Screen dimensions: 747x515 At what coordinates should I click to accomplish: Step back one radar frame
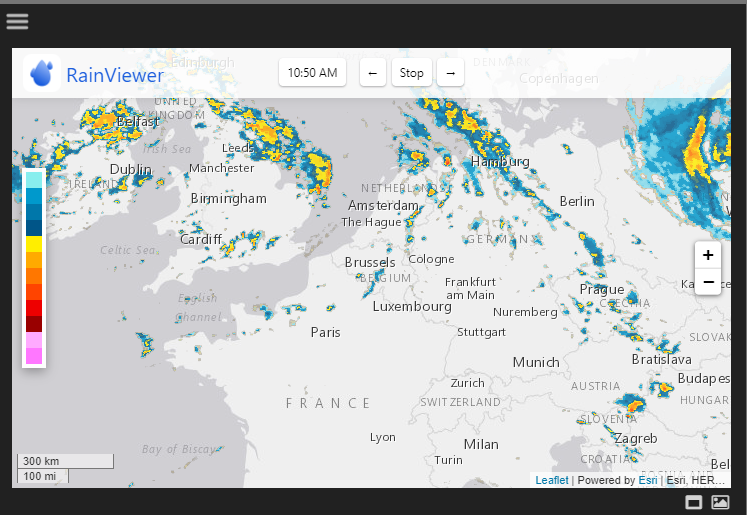point(373,73)
